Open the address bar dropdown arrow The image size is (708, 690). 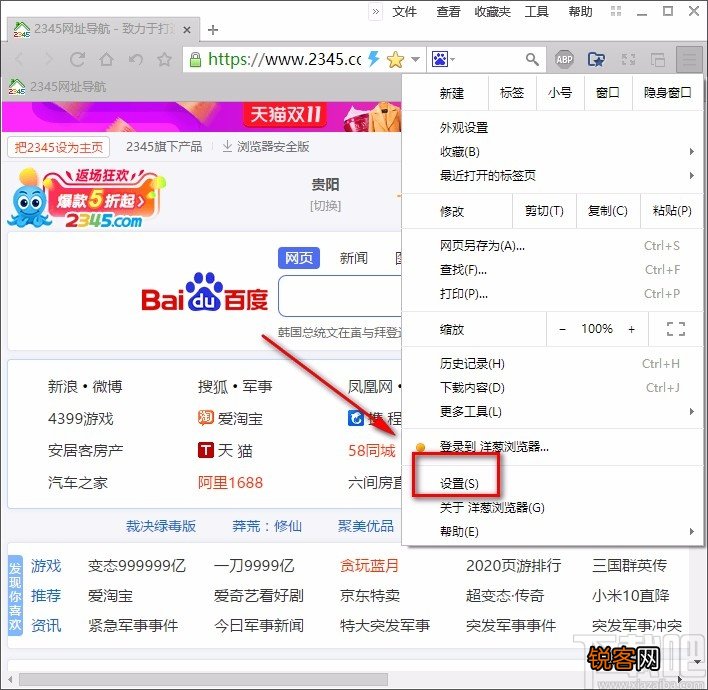(x=415, y=59)
